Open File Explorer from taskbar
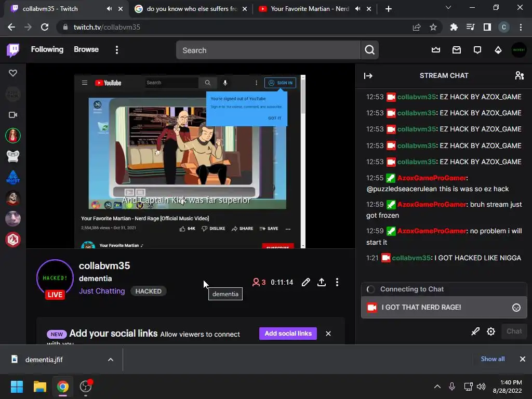 click(39, 387)
